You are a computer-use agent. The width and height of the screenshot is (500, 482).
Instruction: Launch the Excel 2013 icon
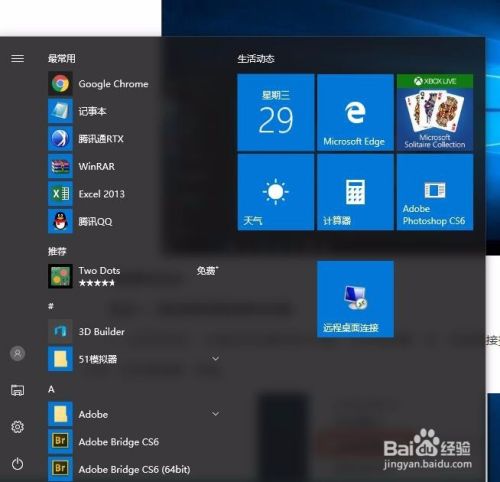(x=60, y=194)
